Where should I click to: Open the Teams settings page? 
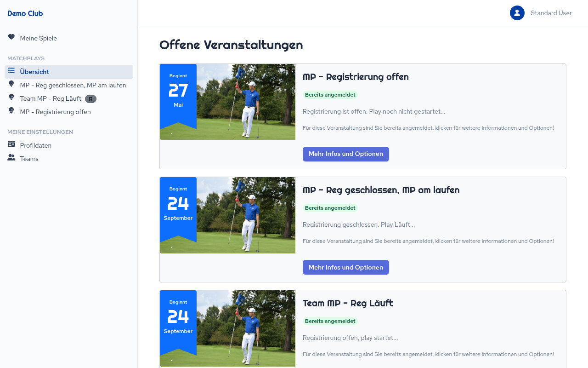pyautogui.click(x=69, y=159)
